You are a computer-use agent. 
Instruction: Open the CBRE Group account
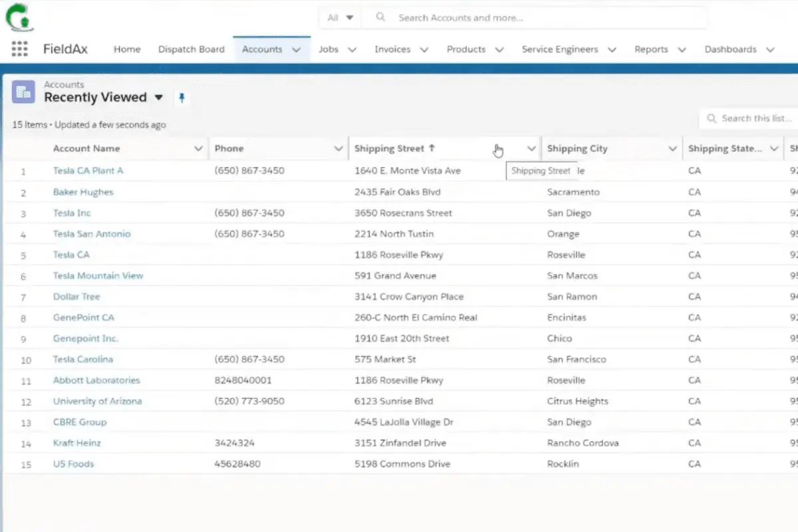(x=80, y=422)
